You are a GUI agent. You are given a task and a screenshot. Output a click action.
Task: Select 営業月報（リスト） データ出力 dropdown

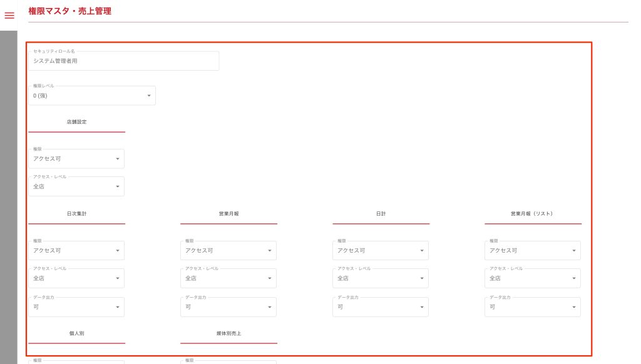click(533, 307)
